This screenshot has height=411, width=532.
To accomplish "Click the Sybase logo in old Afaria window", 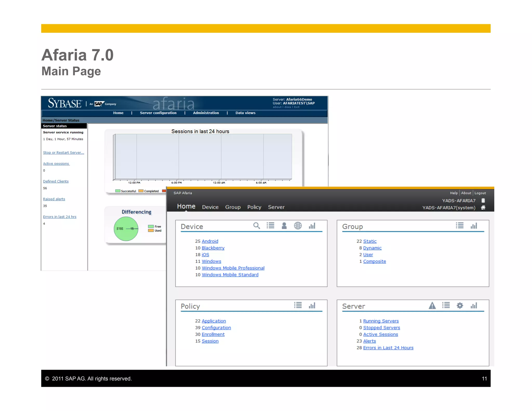I will click(x=65, y=103).
